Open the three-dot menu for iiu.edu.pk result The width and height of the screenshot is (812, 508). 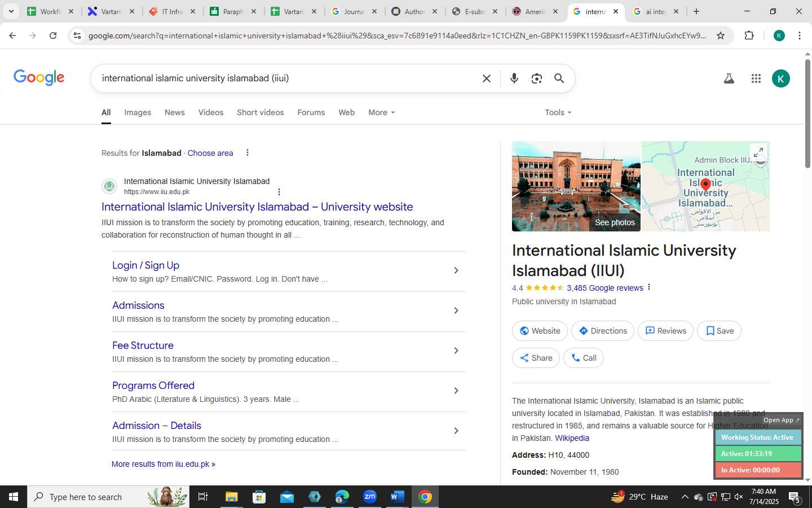[x=279, y=192]
